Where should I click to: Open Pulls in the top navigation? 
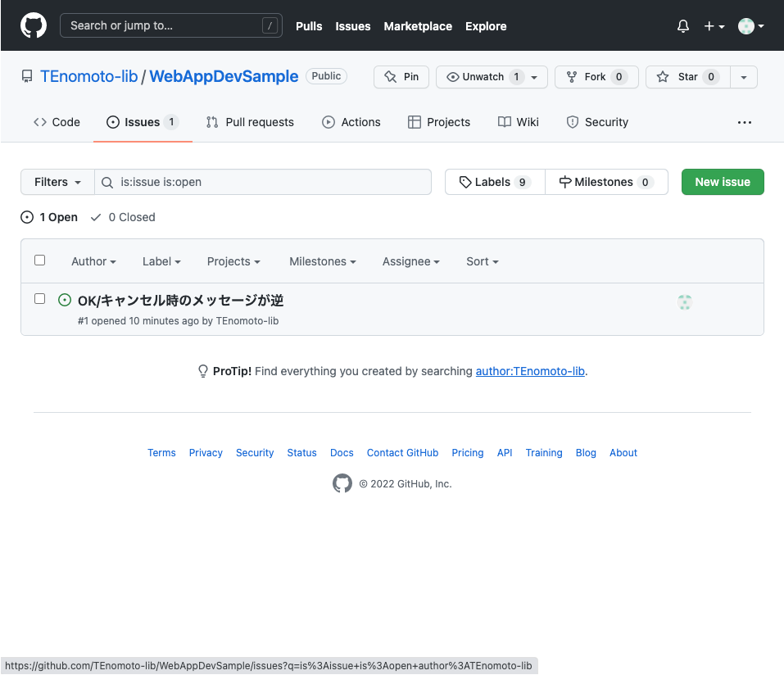point(309,26)
